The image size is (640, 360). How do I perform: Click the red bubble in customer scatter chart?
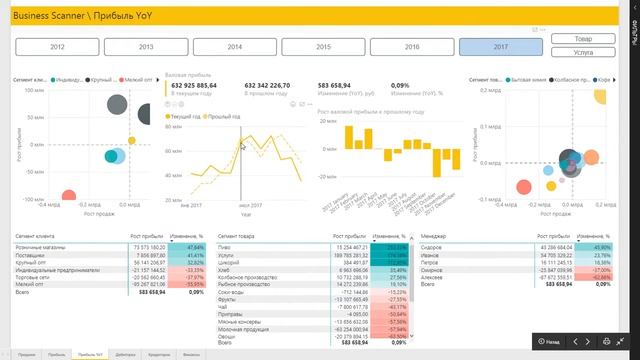pos(69,196)
